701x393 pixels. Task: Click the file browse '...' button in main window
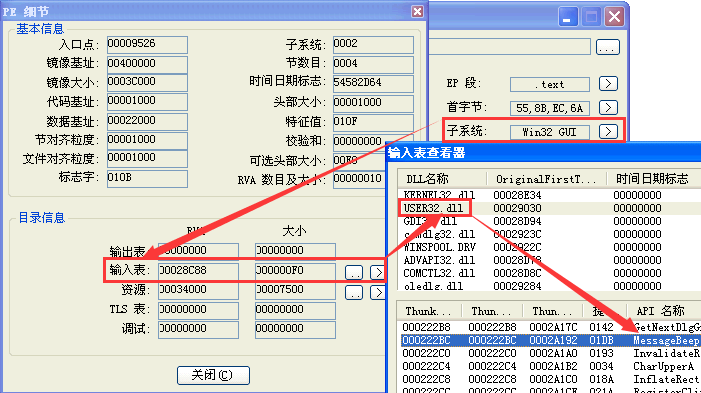pyautogui.click(x=608, y=47)
